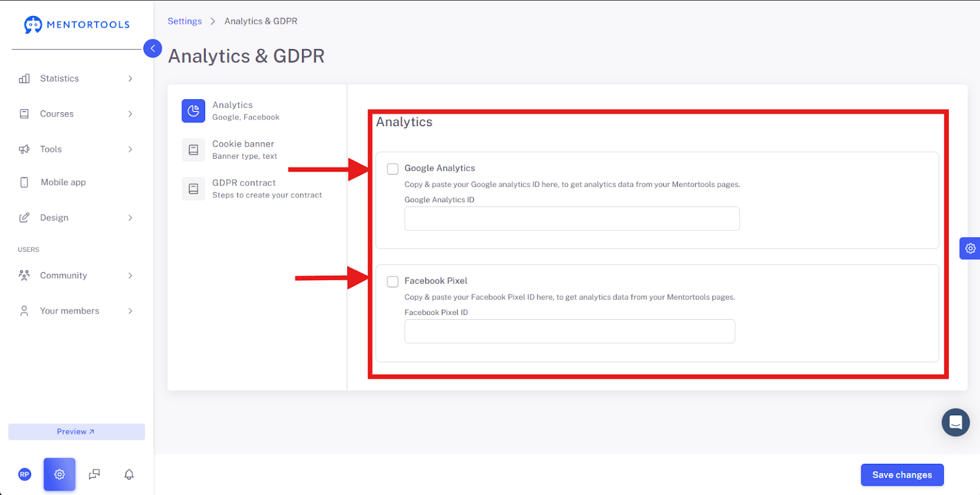Click the Facebook Pixel ID label

(436, 312)
